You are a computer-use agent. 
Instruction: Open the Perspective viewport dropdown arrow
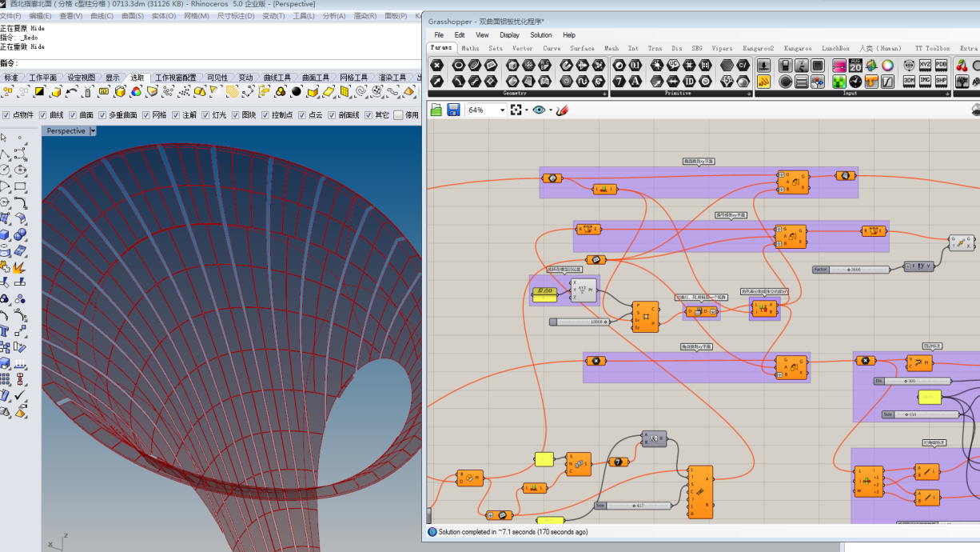click(93, 131)
